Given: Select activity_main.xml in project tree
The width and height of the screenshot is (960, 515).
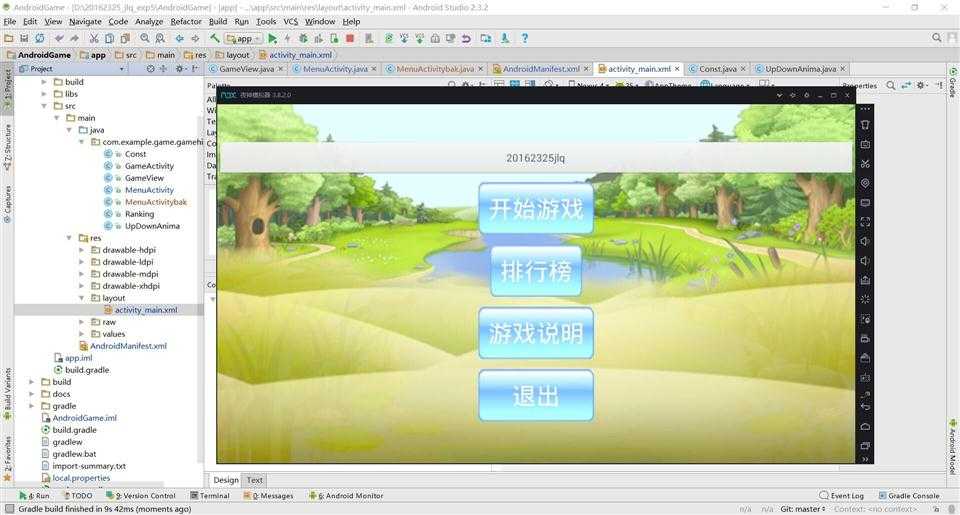Looking at the screenshot, I should tap(146, 310).
